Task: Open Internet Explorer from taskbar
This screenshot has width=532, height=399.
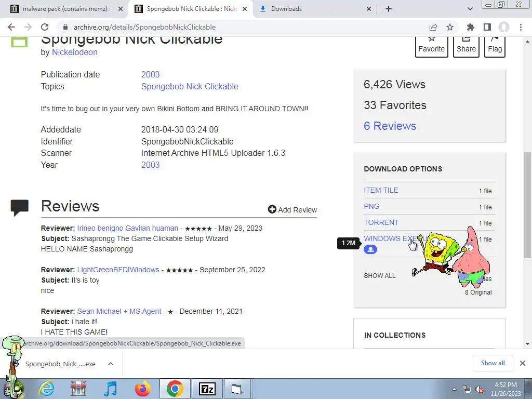Action: 46,389
